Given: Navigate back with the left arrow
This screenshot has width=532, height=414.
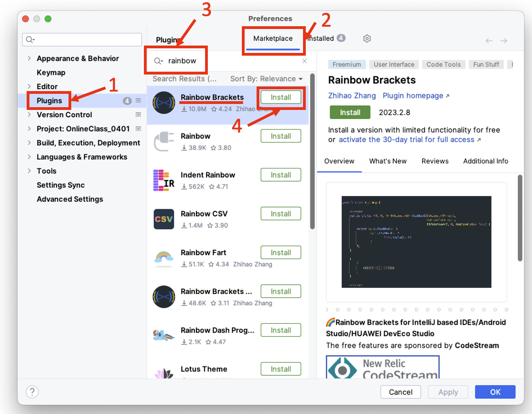Looking at the screenshot, I should coord(489,41).
